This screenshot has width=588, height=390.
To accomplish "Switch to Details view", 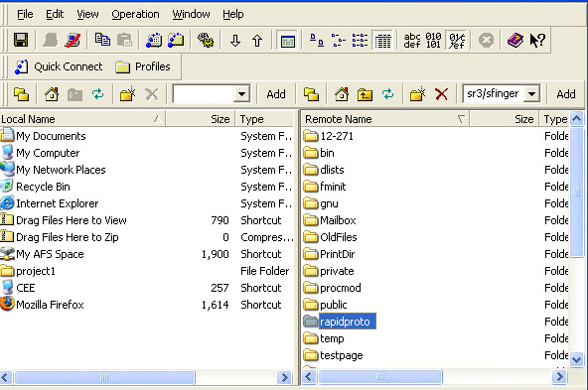I will pyautogui.click(x=382, y=40).
